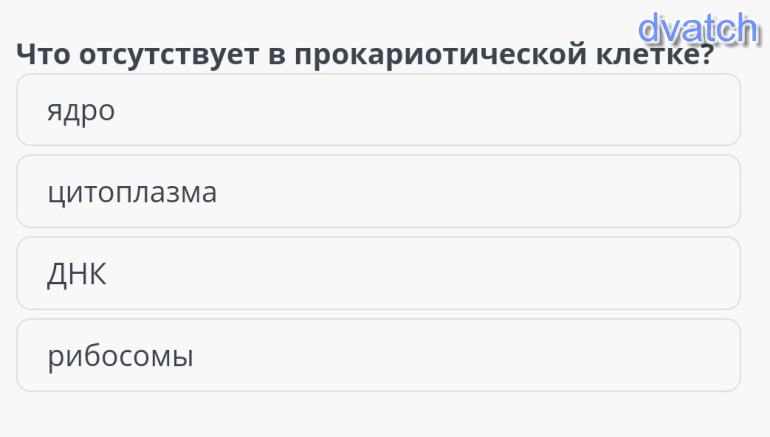Click the last answer box in the list
Viewport: 770px width, 437px height.
[x=378, y=355]
